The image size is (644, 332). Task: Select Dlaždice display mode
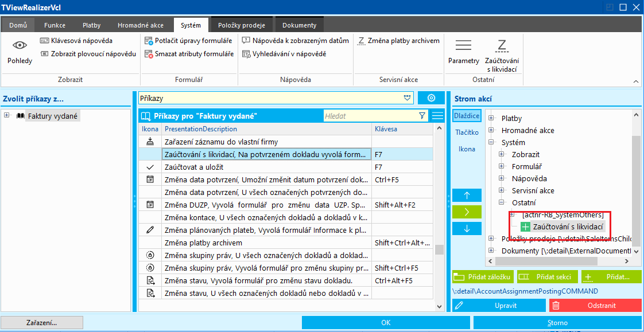pos(467,116)
